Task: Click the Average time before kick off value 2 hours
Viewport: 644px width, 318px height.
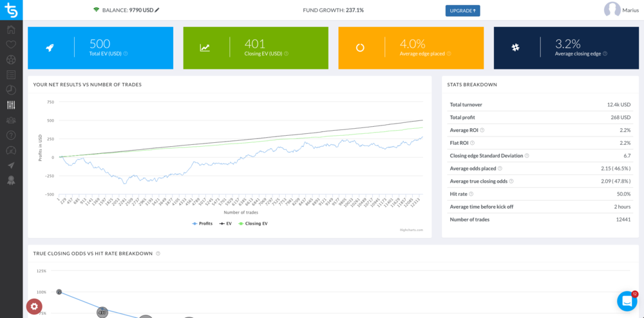Action: (622, 207)
